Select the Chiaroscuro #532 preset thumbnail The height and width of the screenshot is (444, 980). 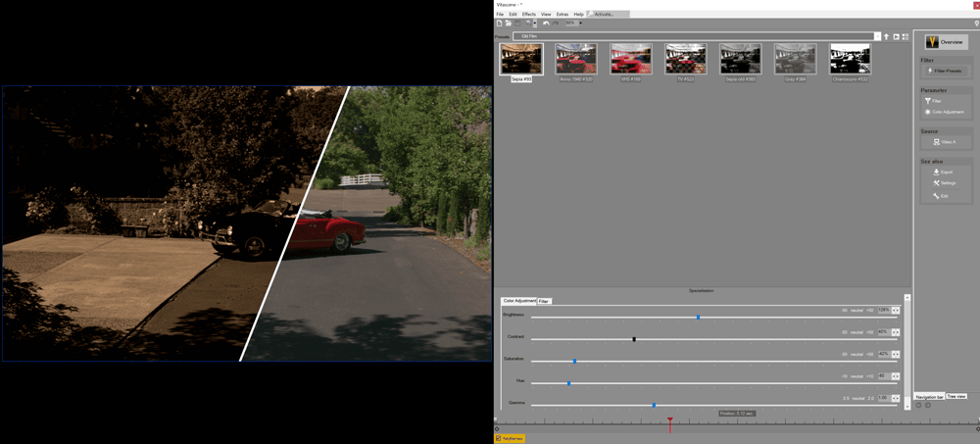point(850,60)
